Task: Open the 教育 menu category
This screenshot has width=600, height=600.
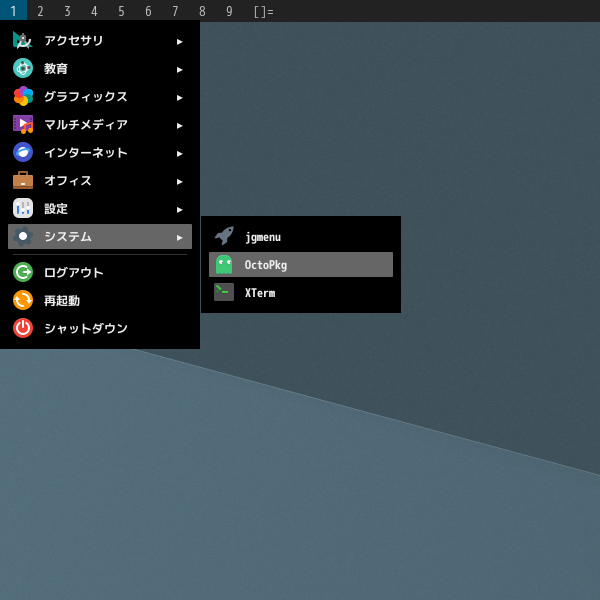Action: pos(100,68)
